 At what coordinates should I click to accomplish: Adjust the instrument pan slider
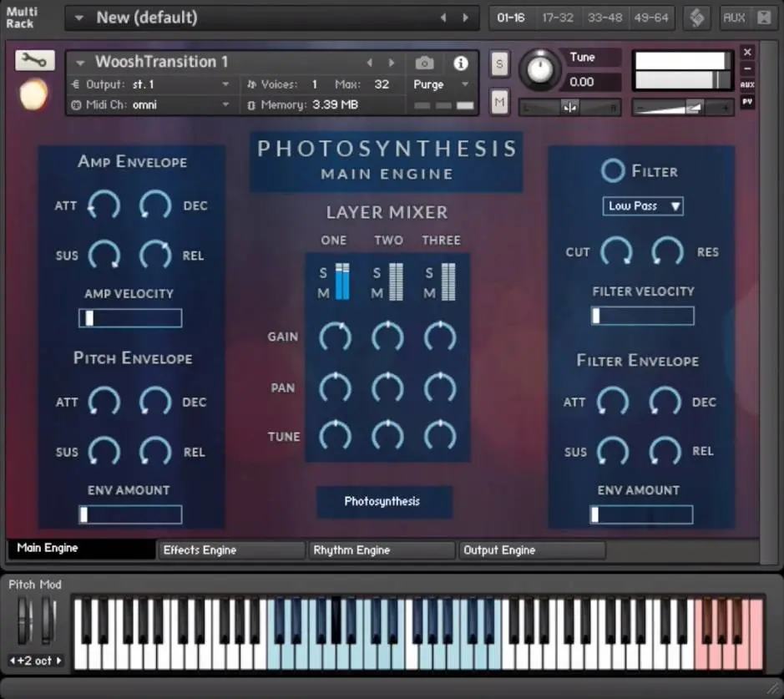pos(570,108)
